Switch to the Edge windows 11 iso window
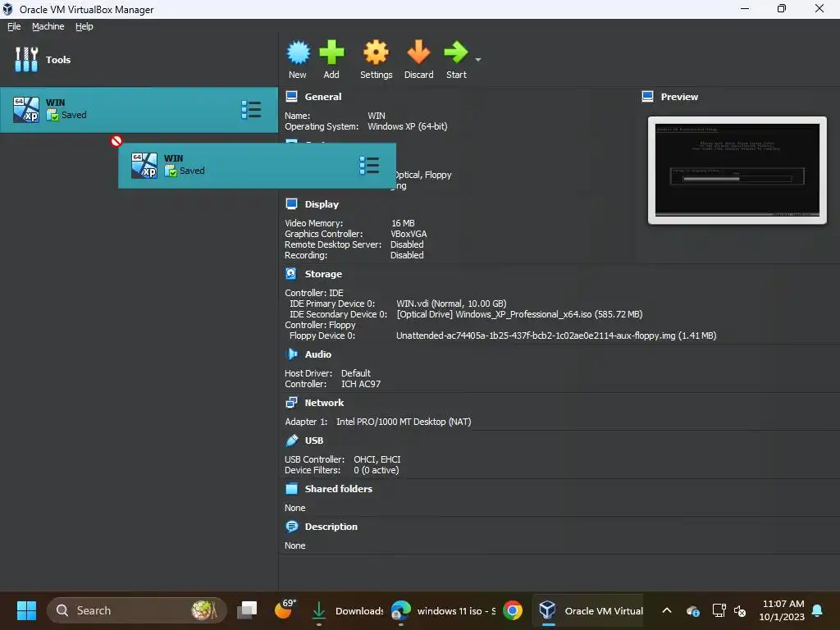The image size is (840, 630). [443, 610]
